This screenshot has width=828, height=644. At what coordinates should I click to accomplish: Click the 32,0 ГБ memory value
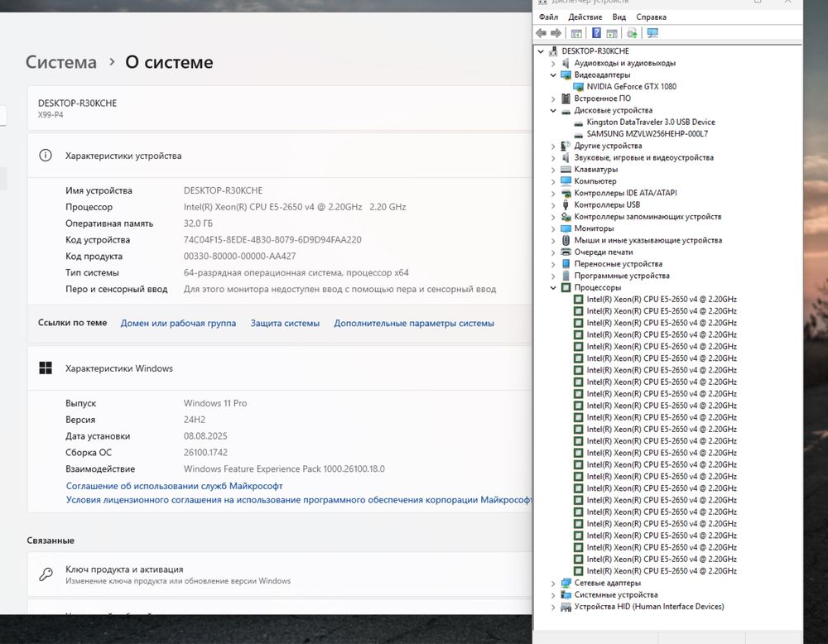(198, 223)
